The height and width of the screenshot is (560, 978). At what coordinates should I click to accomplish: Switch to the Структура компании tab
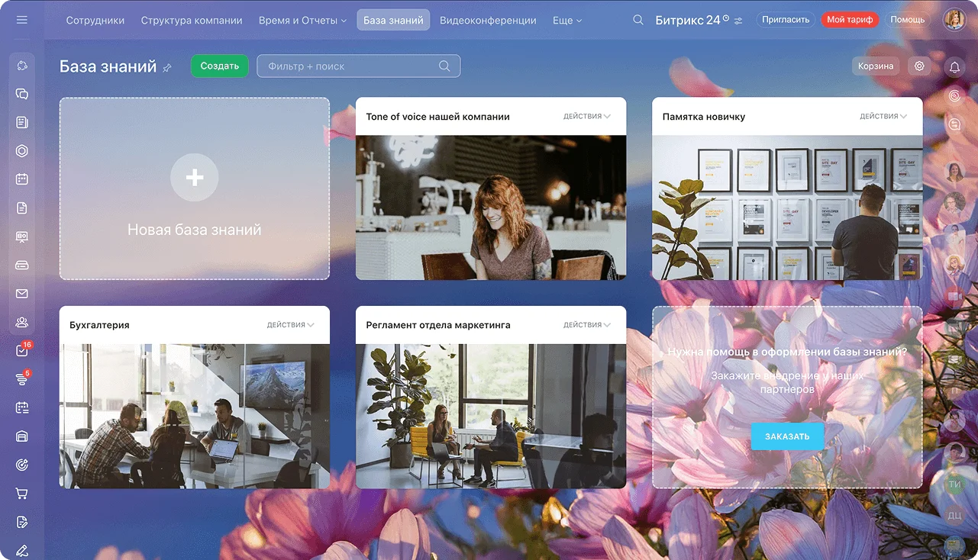coord(192,21)
